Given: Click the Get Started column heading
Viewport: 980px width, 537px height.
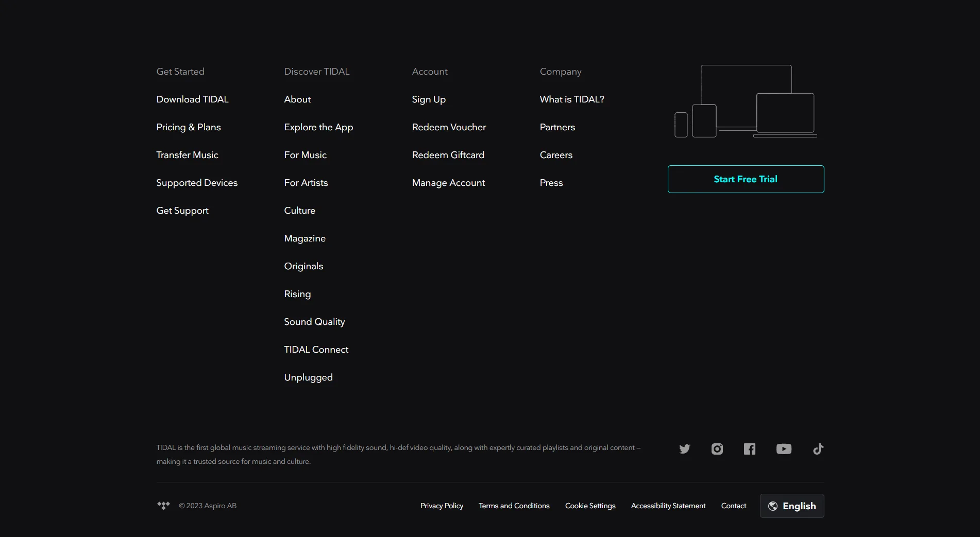Looking at the screenshot, I should [x=180, y=72].
